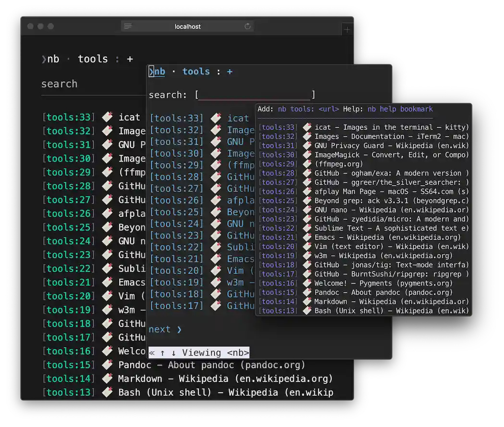Focus the bracketed search field in the middle window
The image size is (504, 427).
(255, 95)
